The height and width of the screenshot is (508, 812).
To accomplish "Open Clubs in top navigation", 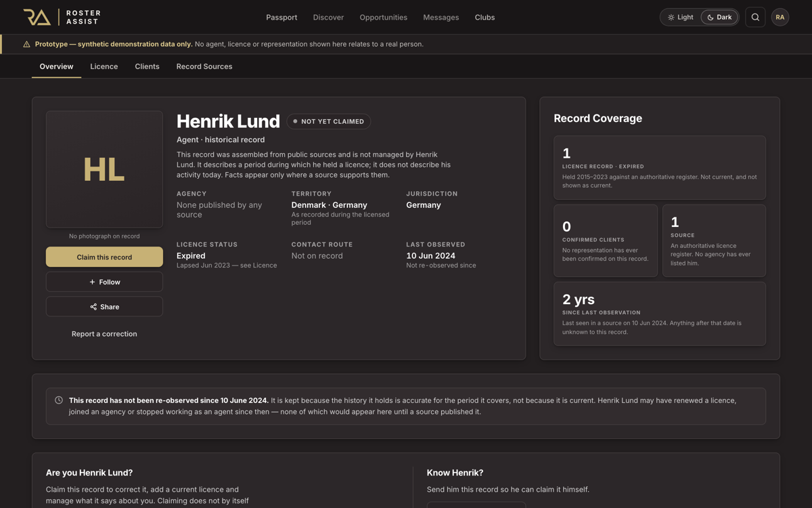I will [484, 18].
